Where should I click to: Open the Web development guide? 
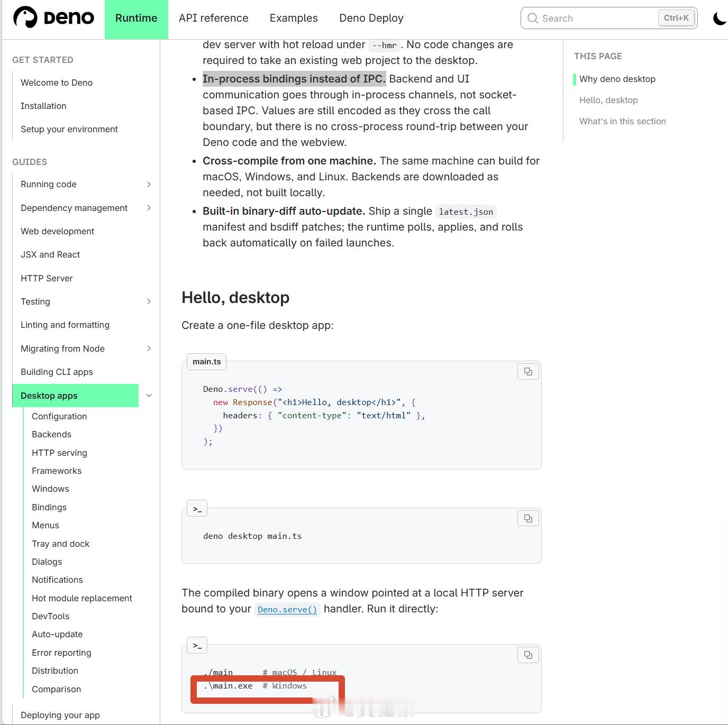(x=57, y=231)
